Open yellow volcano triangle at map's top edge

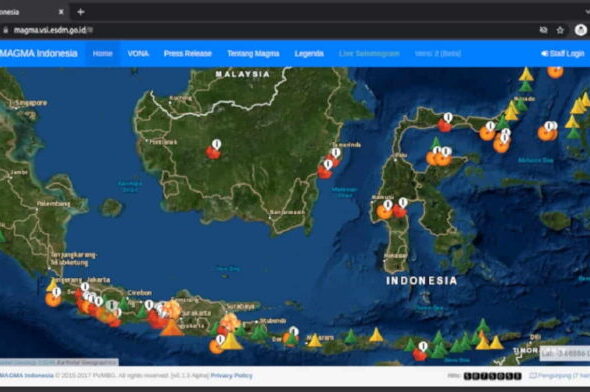(526, 74)
